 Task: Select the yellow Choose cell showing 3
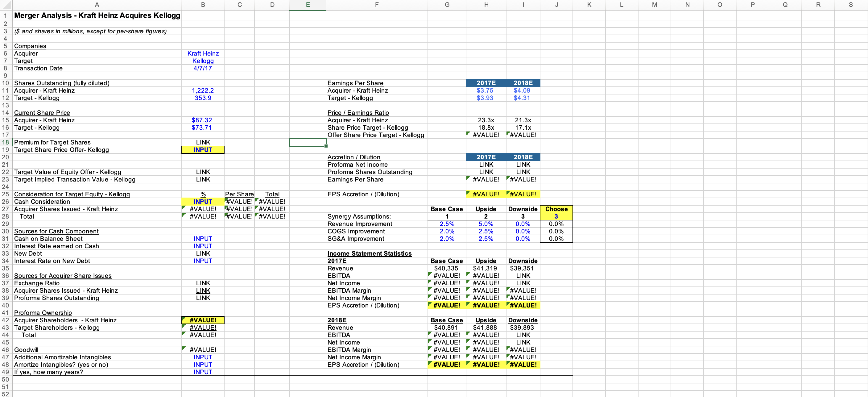pos(556,216)
